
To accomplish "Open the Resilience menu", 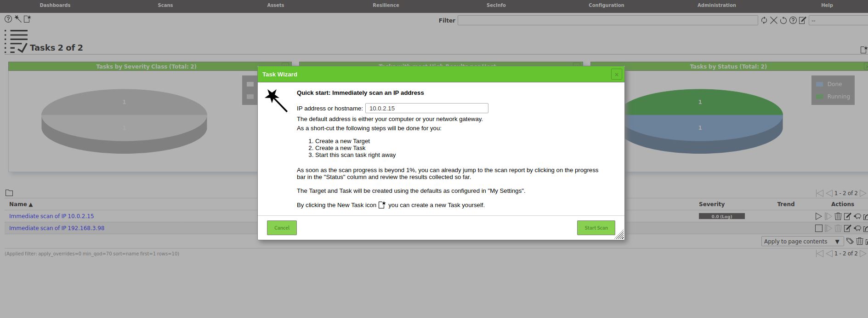I will pyautogui.click(x=386, y=5).
